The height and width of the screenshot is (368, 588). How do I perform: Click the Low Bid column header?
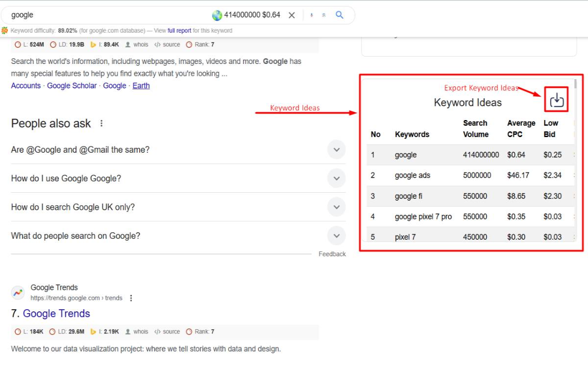pos(551,129)
